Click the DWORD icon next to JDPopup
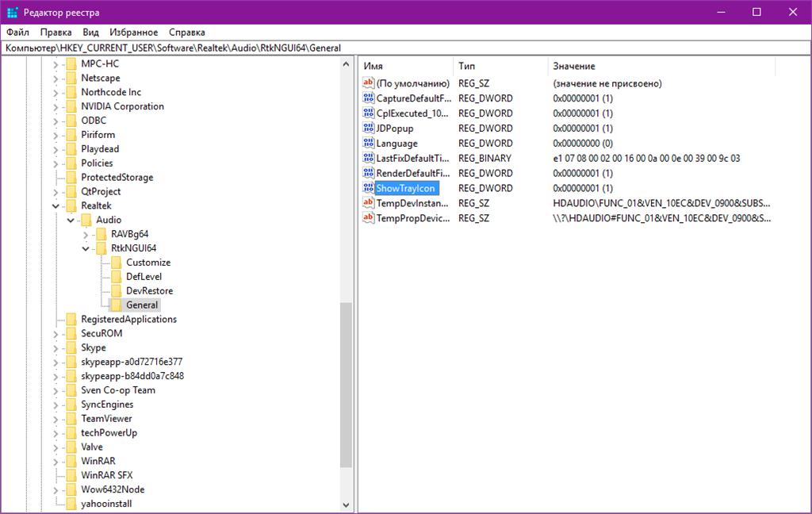812x514 pixels. point(368,128)
